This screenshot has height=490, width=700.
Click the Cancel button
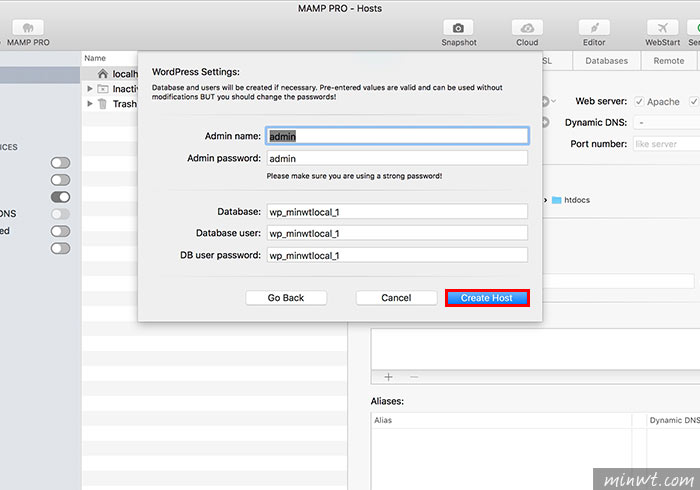pos(396,298)
